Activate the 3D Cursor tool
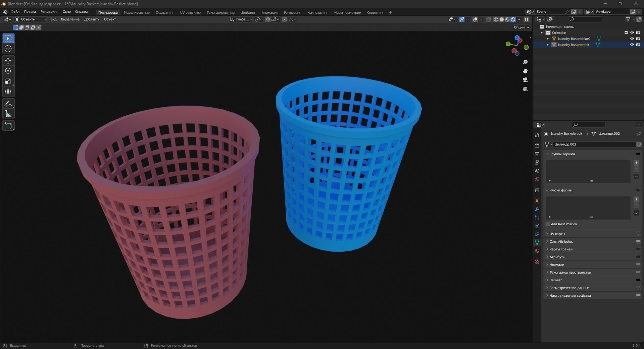The height and width of the screenshot is (349, 644). point(8,49)
